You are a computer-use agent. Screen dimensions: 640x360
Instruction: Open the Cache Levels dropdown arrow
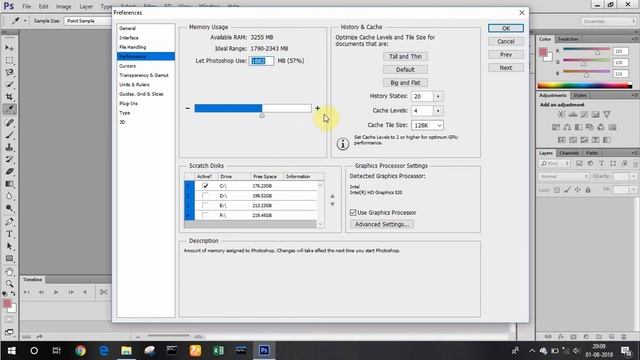click(x=438, y=111)
